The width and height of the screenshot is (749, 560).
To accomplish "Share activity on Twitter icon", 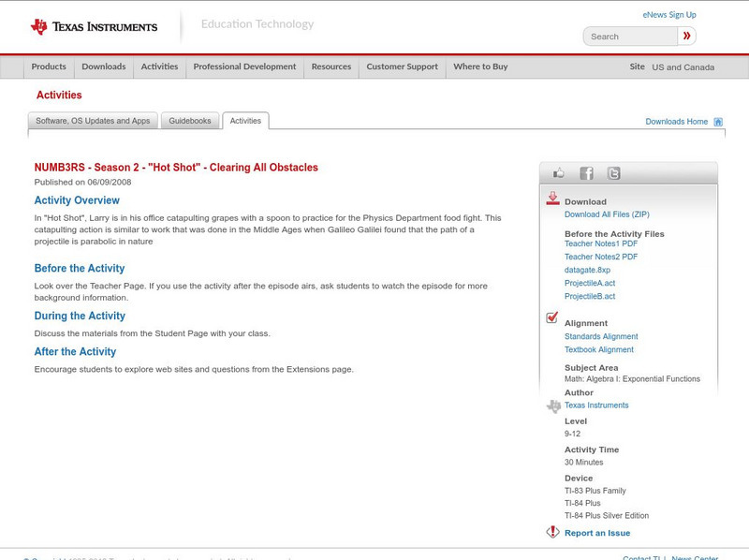I will (614, 173).
